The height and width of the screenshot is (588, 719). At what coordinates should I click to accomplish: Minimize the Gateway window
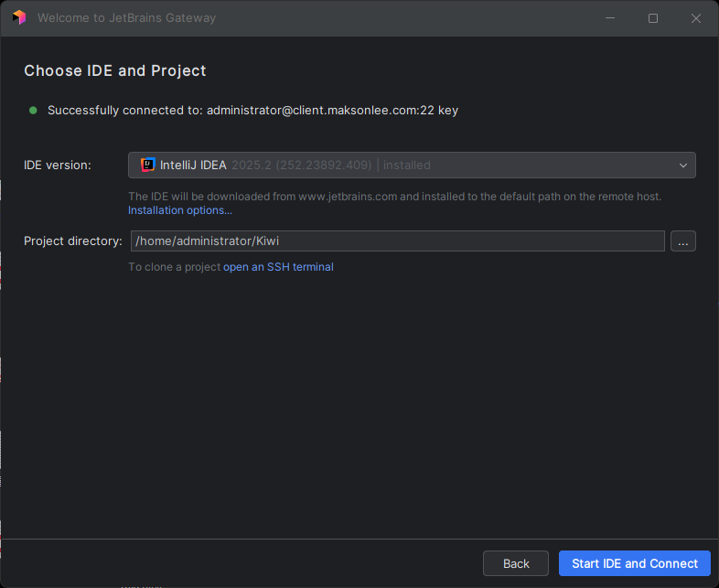610,18
